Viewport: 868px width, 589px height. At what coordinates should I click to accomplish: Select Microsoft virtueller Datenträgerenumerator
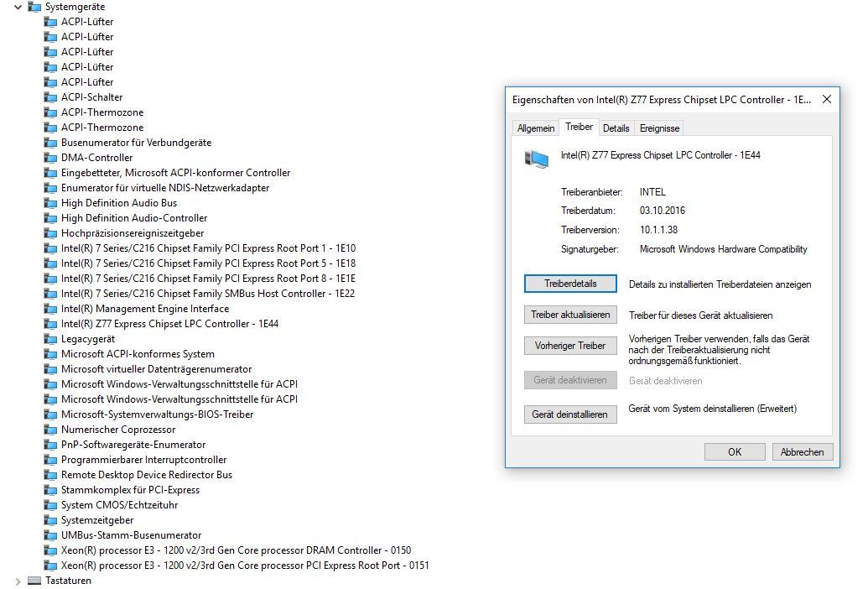pos(156,369)
